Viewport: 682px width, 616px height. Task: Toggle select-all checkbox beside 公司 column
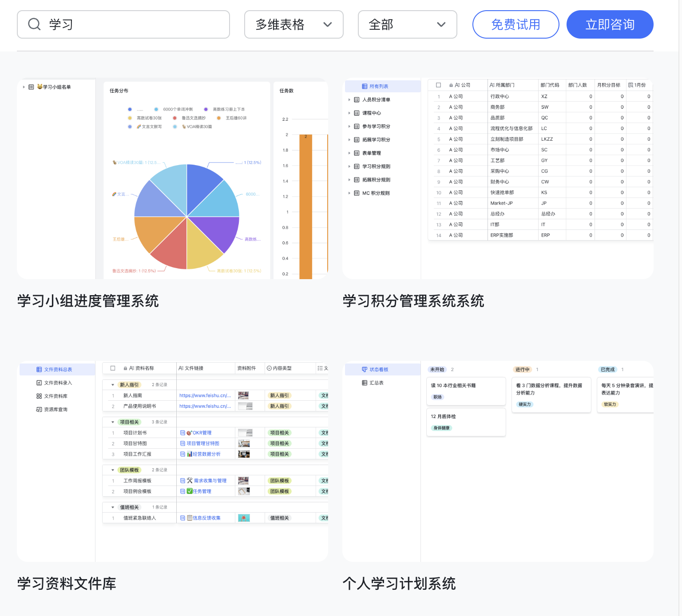click(438, 85)
